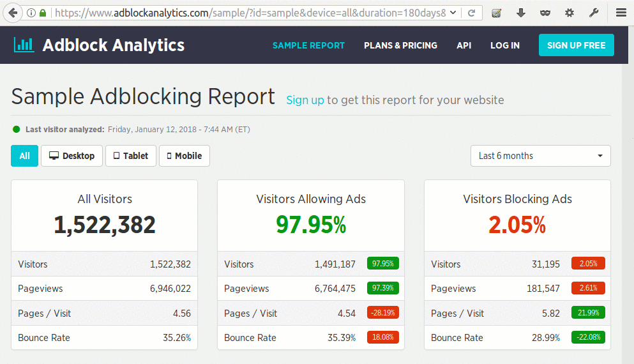Click the green last-visitor status dot
This screenshot has width=634, height=364.
tap(17, 130)
